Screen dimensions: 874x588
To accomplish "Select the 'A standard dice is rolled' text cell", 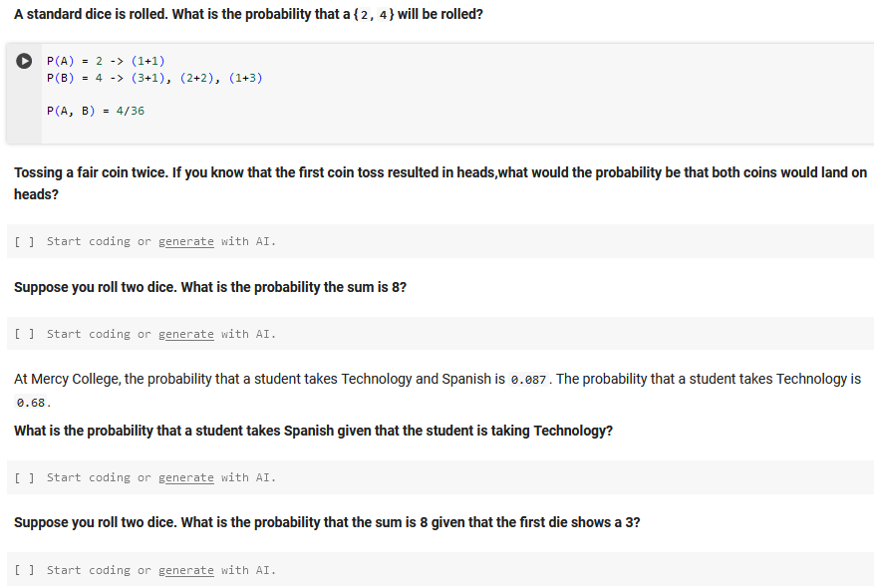I will pyautogui.click(x=248, y=15).
